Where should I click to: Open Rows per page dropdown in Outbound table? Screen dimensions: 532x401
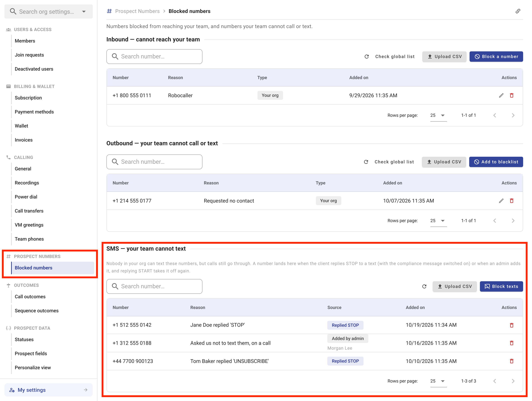pyautogui.click(x=439, y=221)
